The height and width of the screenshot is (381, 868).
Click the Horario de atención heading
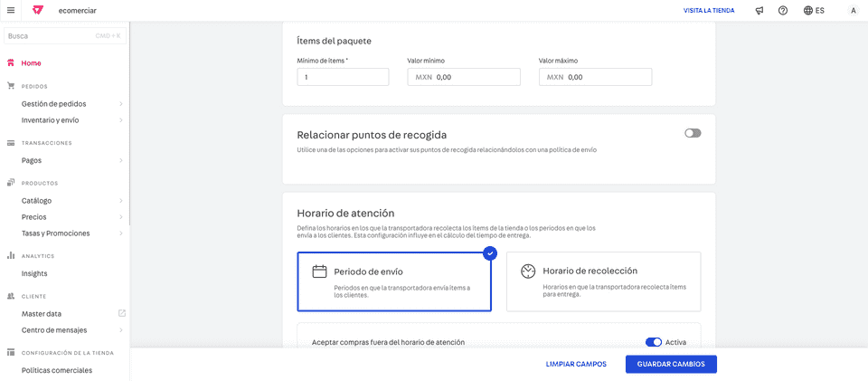pyautogui.click(x=345, y=213)
